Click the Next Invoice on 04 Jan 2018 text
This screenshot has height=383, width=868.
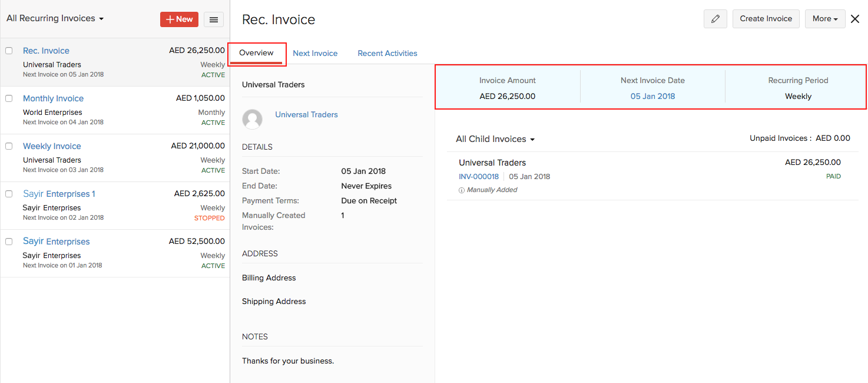[x=63, y=123]
